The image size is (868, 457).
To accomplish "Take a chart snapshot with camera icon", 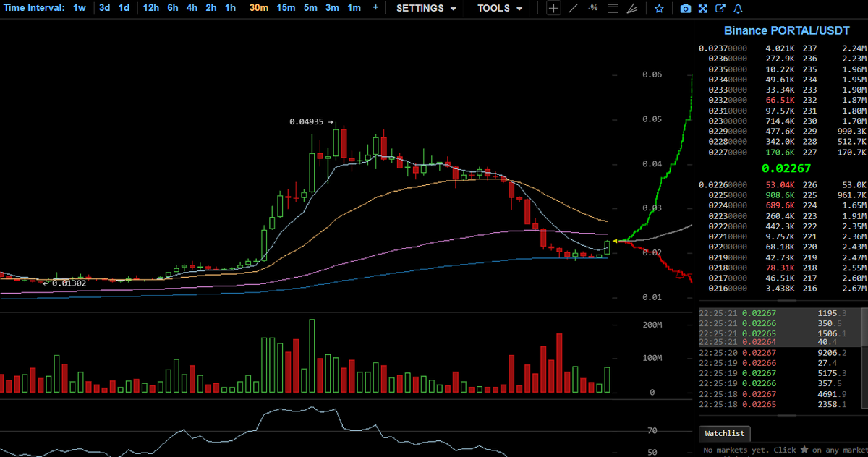I will (685, 9).
